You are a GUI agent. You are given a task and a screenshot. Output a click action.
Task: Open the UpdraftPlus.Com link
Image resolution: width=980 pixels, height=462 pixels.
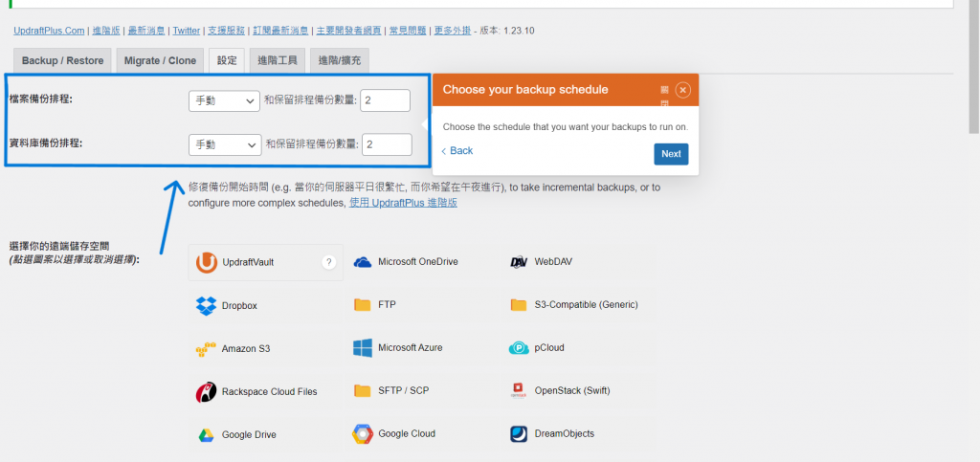click(49, 31)
